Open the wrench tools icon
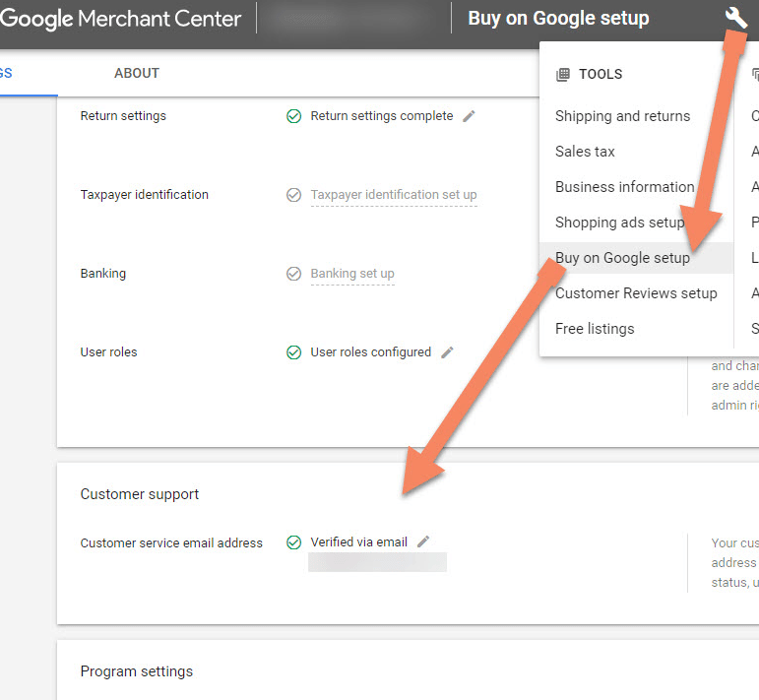Viewport: 759px width, 700px height. point(735,18)
